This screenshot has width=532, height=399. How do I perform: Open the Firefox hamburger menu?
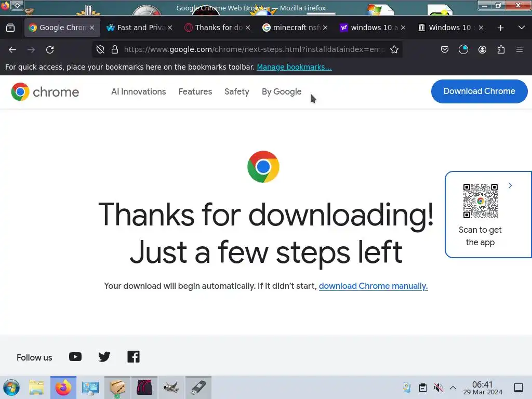point(520,49)
